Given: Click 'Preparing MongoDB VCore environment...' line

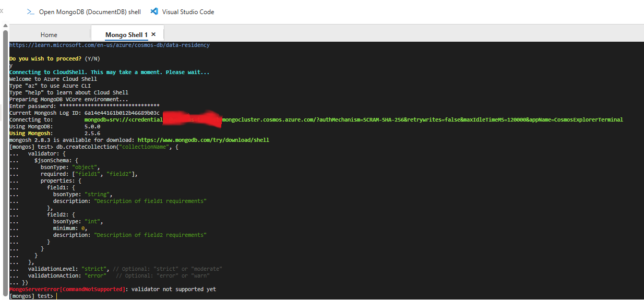Looking at the screenshot, I should pyautogui.click(x=69, y=99).
